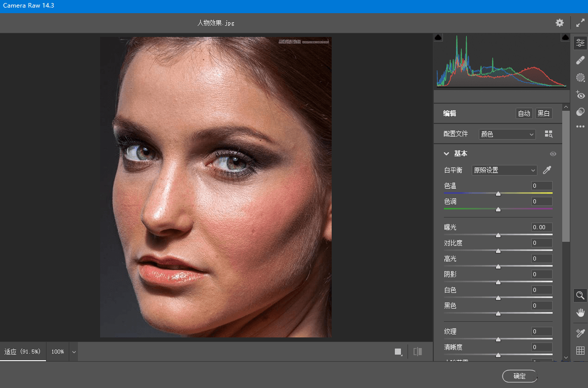Select the Hand tool
The image size is (588, 388).
(x=580, y=312)
